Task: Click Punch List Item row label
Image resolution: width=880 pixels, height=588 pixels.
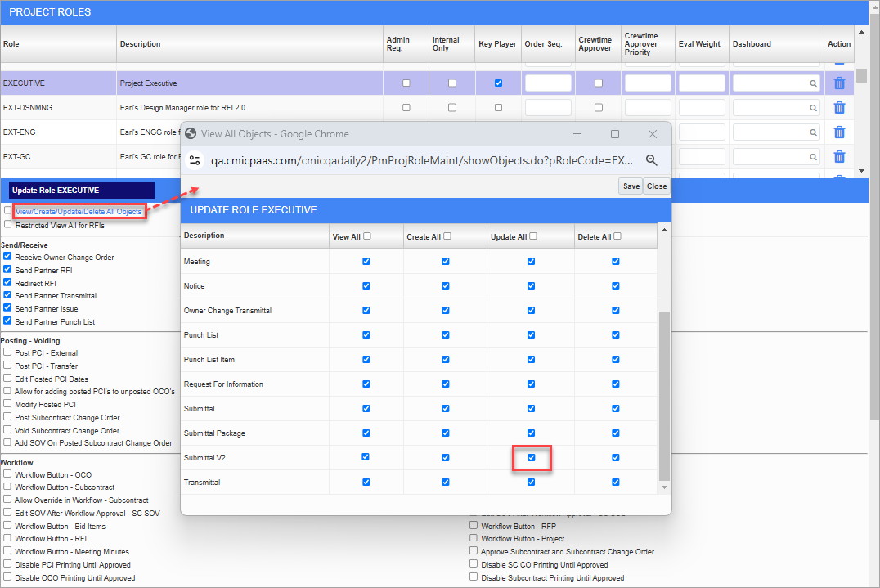Action: pyautogui.click(x=209, y=360)
